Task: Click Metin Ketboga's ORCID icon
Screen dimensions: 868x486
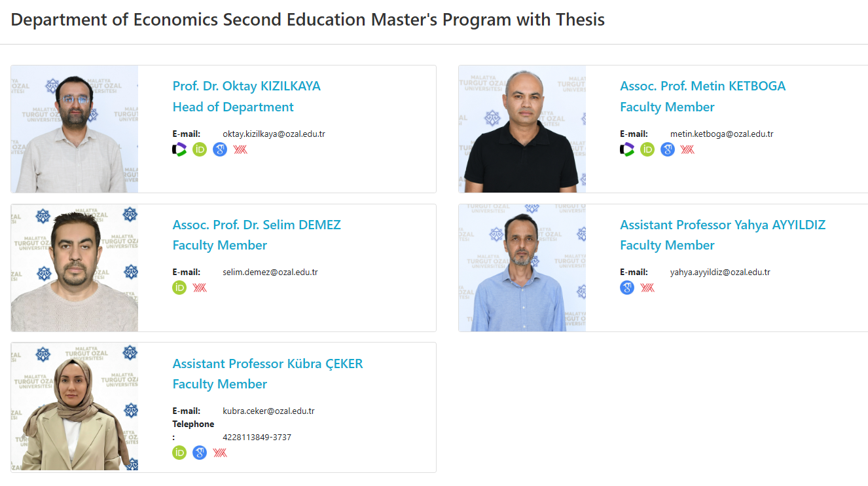Action: coord(647,149)
